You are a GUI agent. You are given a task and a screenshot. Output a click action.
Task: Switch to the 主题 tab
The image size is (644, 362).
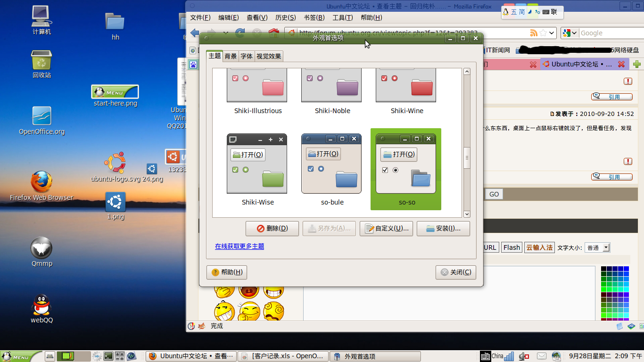pyautogui.click(x=215, y=56)
